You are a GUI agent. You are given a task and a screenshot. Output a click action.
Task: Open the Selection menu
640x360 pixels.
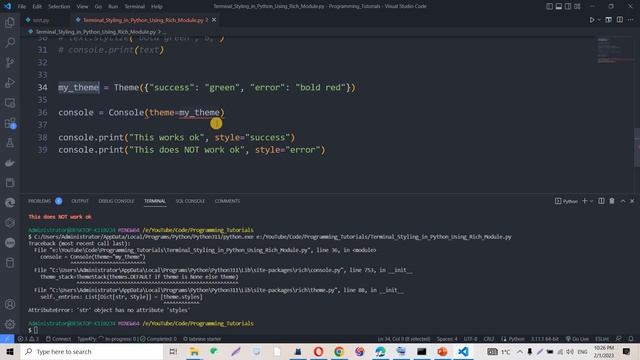(59, 7)
